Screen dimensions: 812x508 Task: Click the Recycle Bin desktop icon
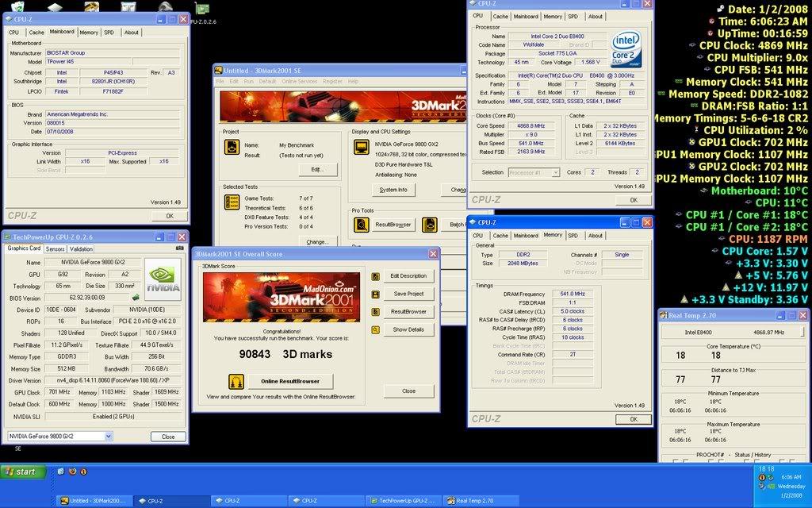click(x=17, y=6)
